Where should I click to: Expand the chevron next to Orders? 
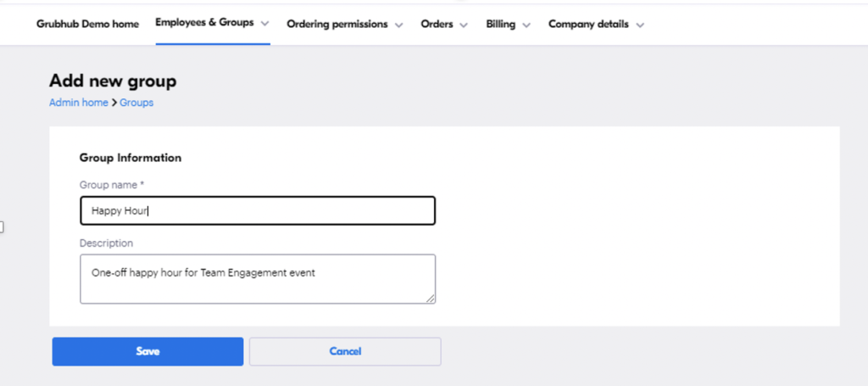464,25
